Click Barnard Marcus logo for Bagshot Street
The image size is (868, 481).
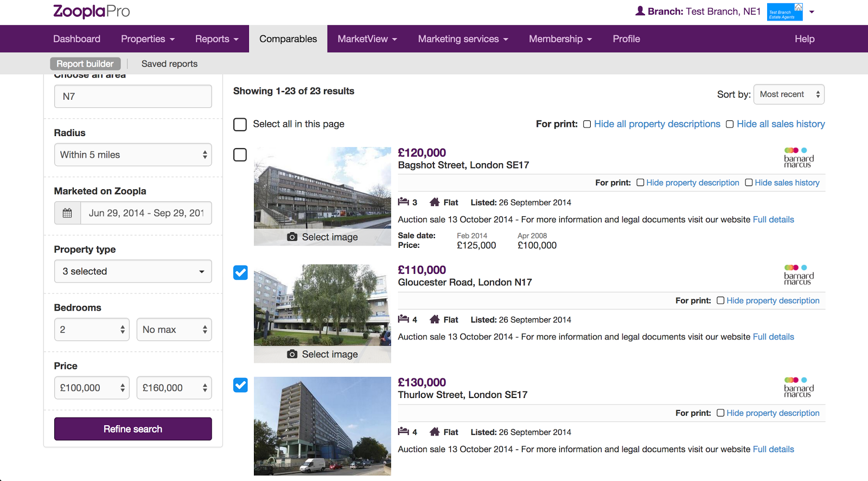click(799, 158)
